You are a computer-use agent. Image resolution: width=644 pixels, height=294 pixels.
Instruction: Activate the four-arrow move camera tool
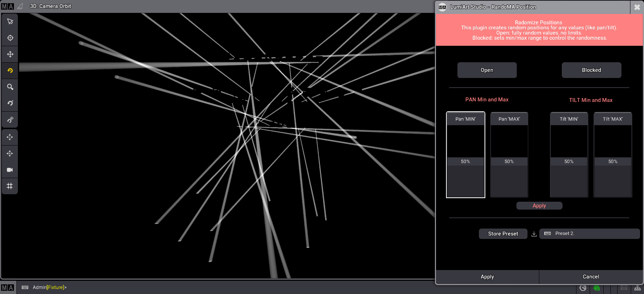pyautogui.click(x=10, y=54)
